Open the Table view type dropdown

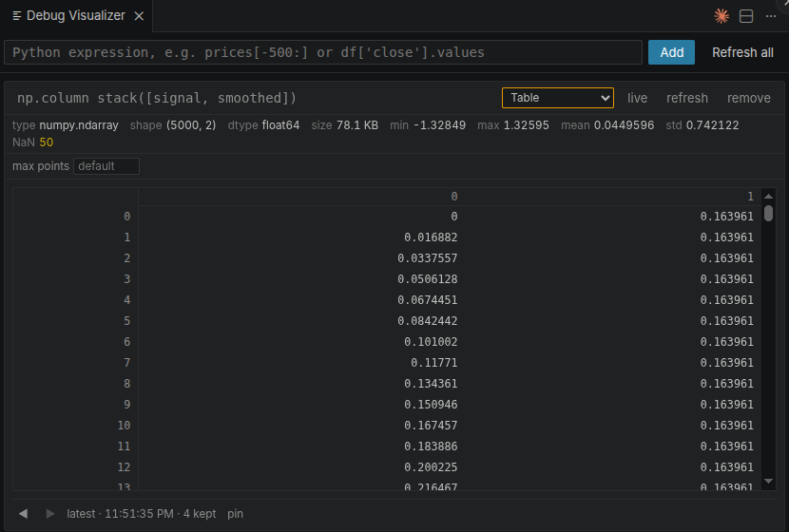click(x=558, y=98)
